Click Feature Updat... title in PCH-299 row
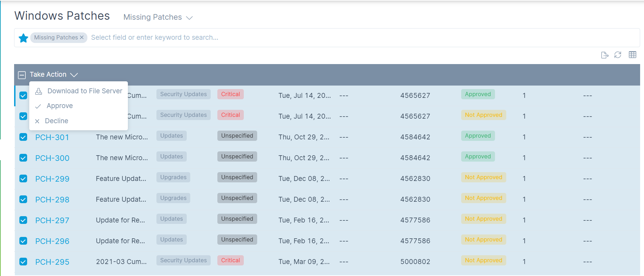 [121, 178]
